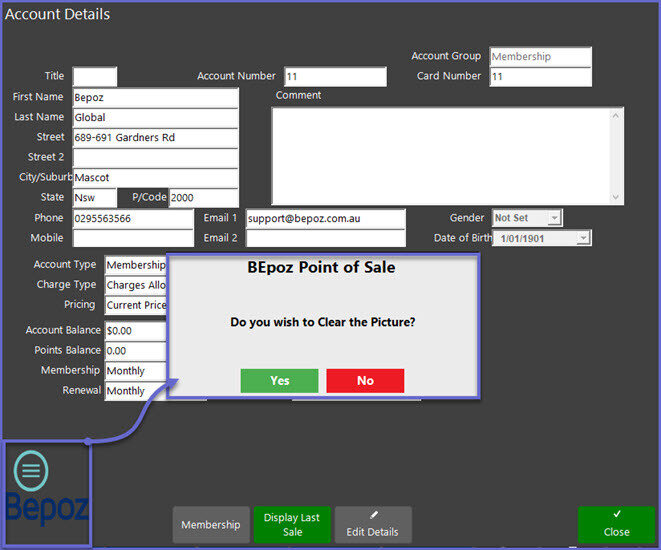The image size is (661, 550).
Task: Click the green Close checkmark button
Action: click(616, 524)
